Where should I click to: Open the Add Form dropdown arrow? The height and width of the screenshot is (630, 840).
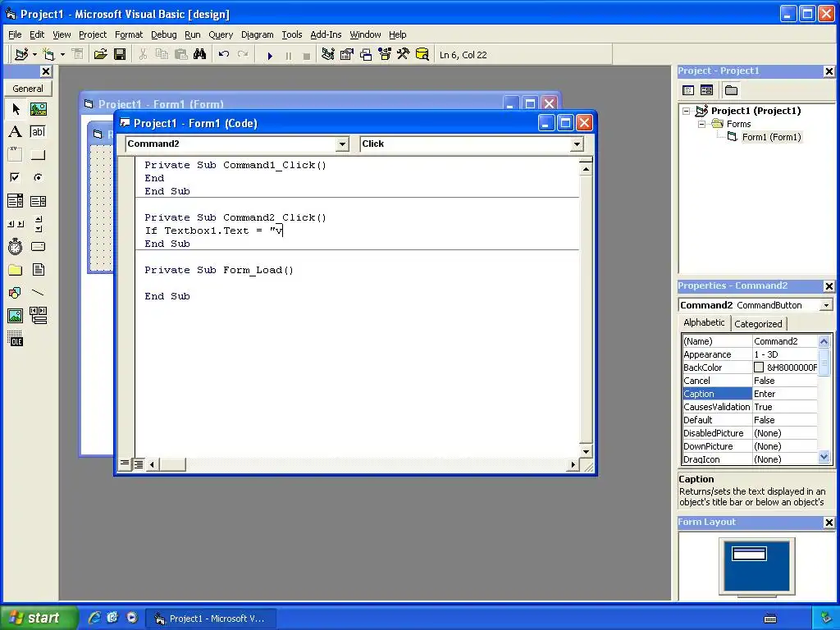[x=62, y=55]
